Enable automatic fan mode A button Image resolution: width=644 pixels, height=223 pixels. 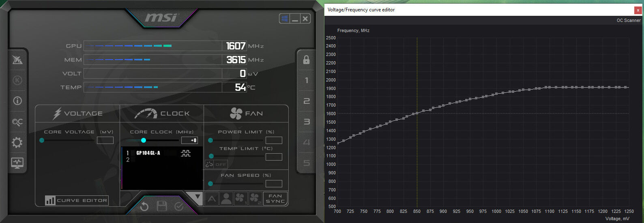pos(212,199)
